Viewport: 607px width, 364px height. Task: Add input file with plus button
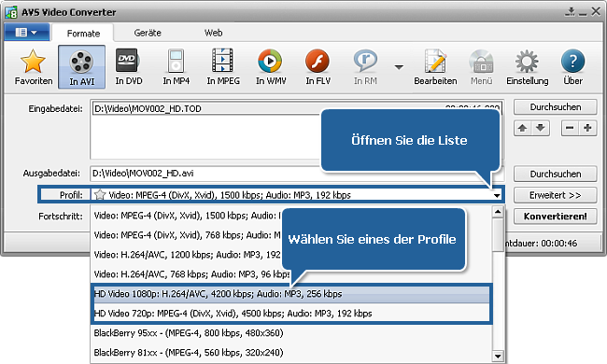tap(587, 128)
